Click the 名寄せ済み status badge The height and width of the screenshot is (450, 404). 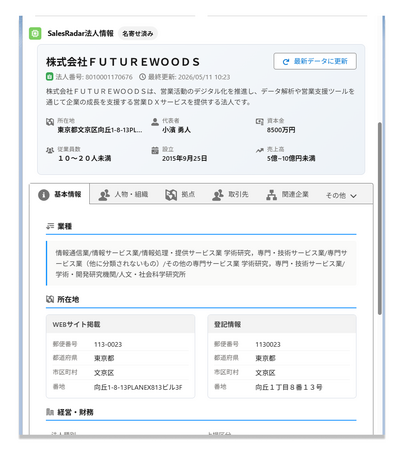(138, 33)
